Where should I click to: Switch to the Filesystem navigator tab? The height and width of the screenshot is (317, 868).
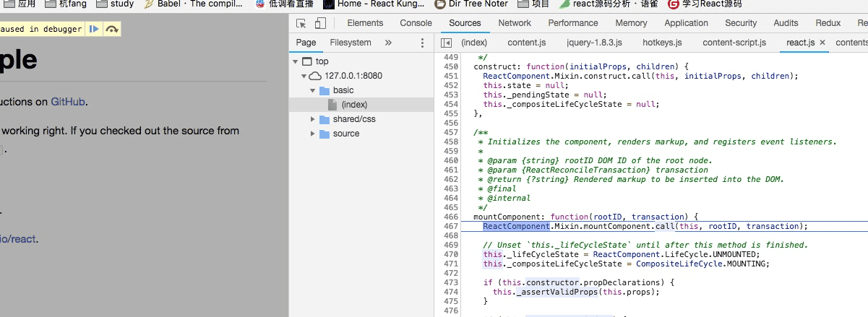click(x=351, y=43)
